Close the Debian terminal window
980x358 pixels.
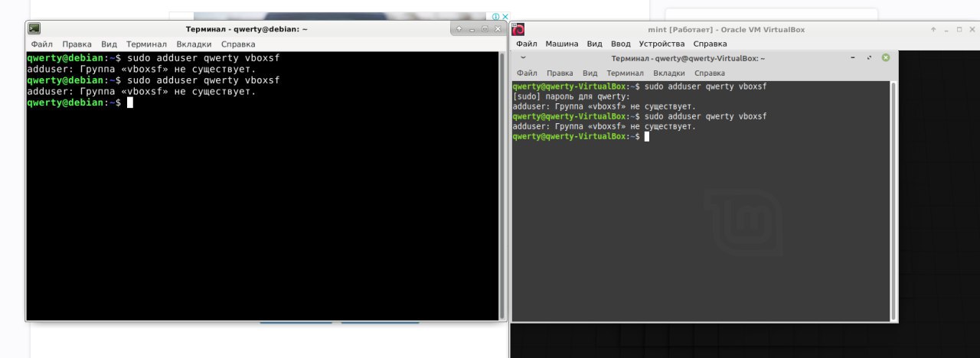point(497,29)
